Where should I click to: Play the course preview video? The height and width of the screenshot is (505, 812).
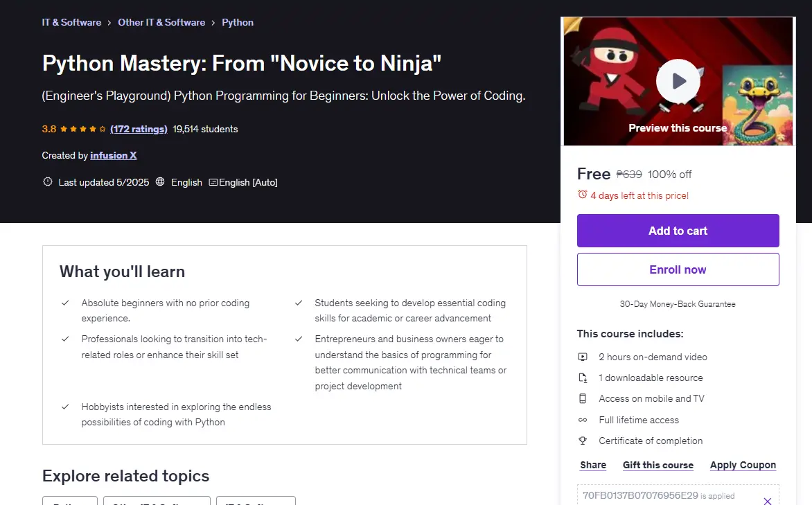tap(678, 81)
